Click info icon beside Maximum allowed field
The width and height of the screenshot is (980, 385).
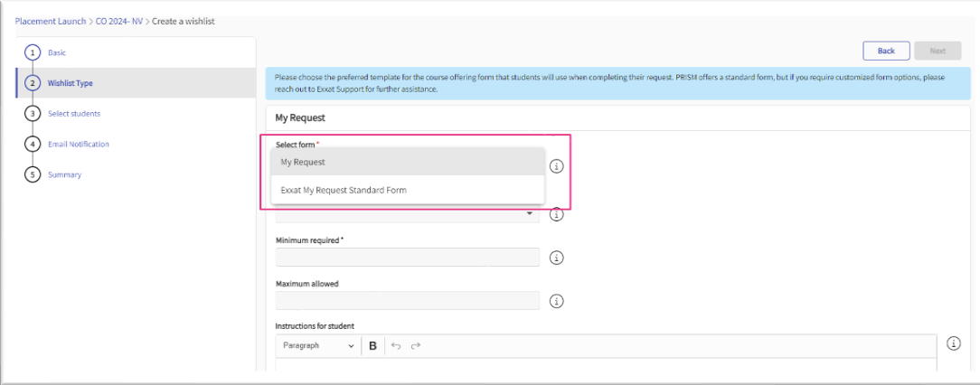[557, 301]
